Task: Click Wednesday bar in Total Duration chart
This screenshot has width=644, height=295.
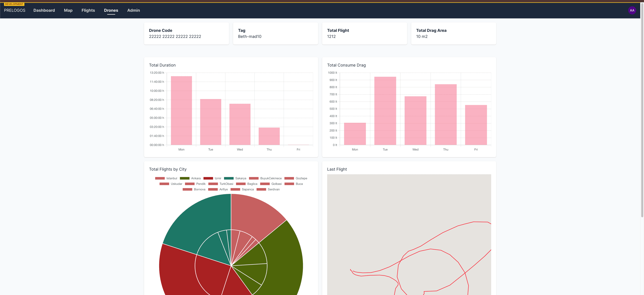Action: tap(240, 124)
